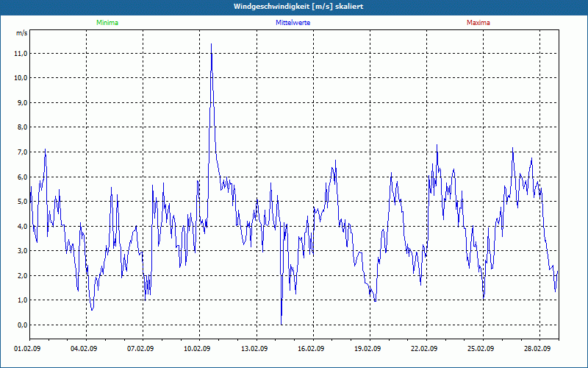588x368 pixels.
Task: Click the chart title Windgeschwindigkeit [m/s] skaliert
Action: (298, 7)
